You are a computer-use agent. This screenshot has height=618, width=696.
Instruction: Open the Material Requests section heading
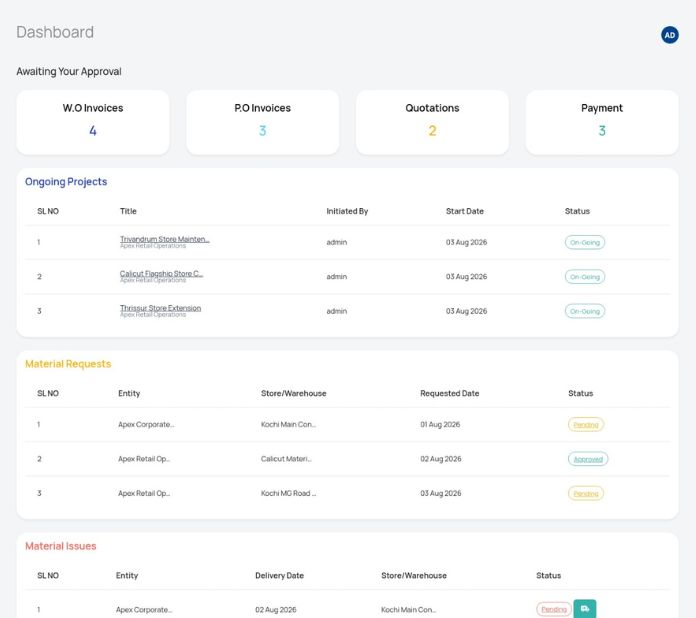[68, 364]
